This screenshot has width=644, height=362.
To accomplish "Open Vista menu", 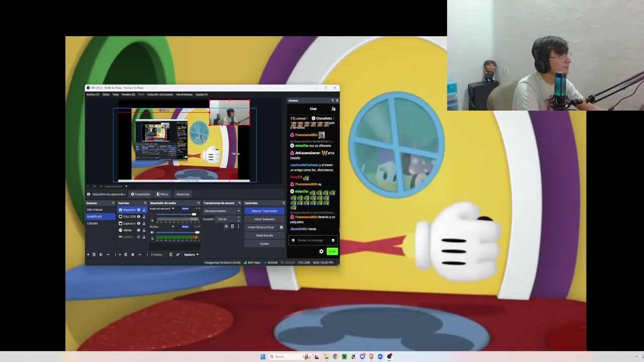I will pyautogui.click(x=116, y=95).
